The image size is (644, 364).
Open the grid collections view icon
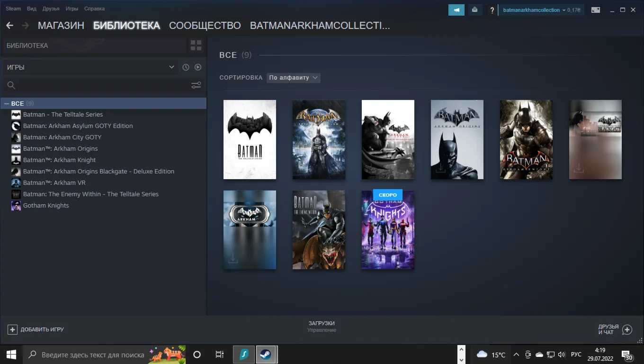pyautogui.click(x=196, y=45)
